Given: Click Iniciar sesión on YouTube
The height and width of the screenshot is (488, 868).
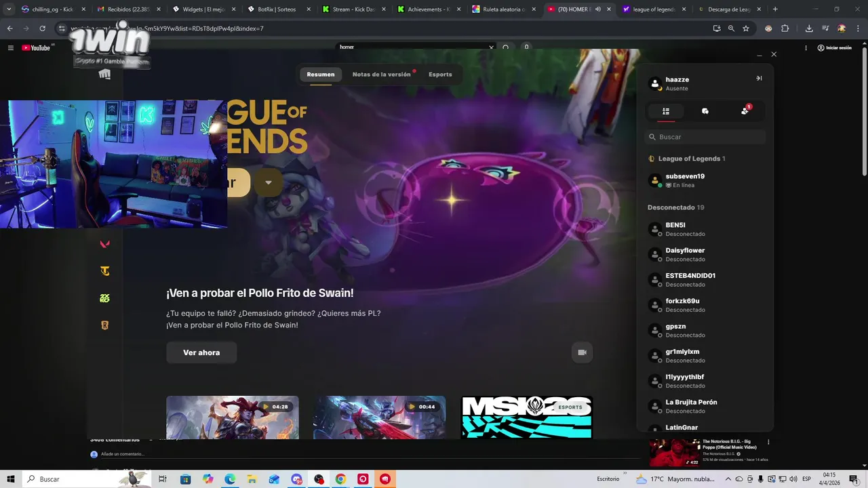Looking at the screenshot, I should click(834, 47).
